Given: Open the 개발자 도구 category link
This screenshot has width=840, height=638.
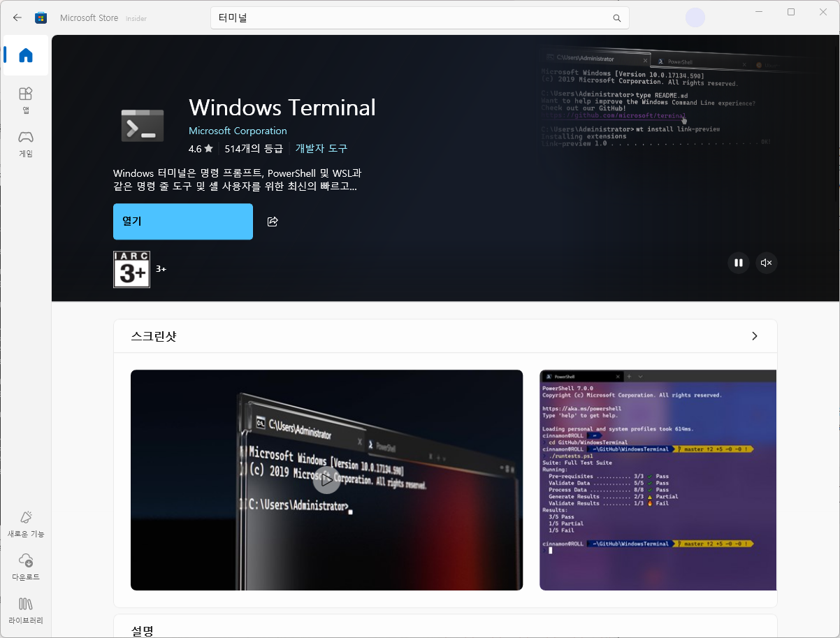Looking at the screenshot, I should [x=321, y=149].
